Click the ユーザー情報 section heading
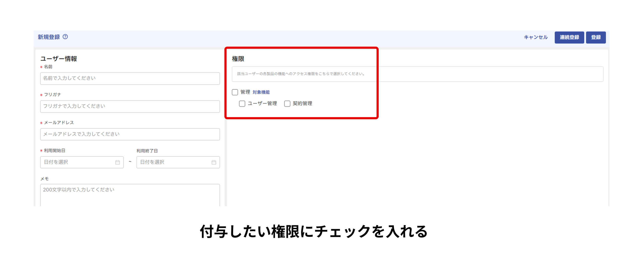The image size is (644, 257). pos(59,59)
